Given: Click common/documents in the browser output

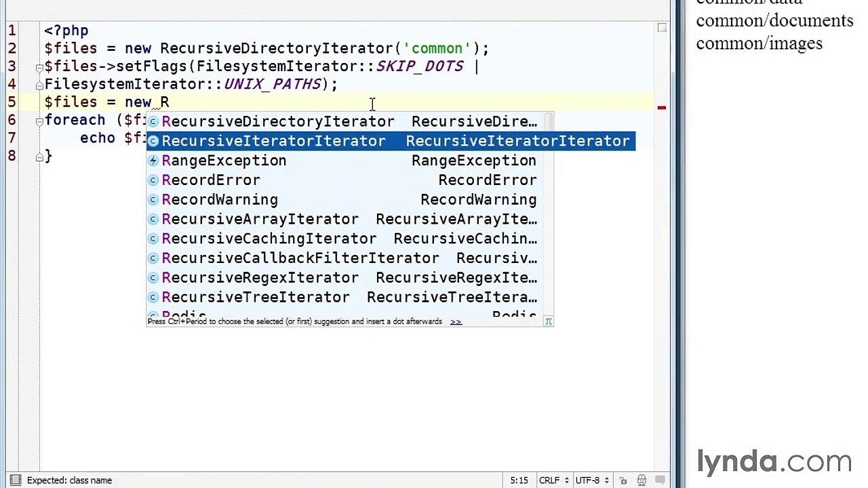Looking at the screenshot, I should point(774,20).
